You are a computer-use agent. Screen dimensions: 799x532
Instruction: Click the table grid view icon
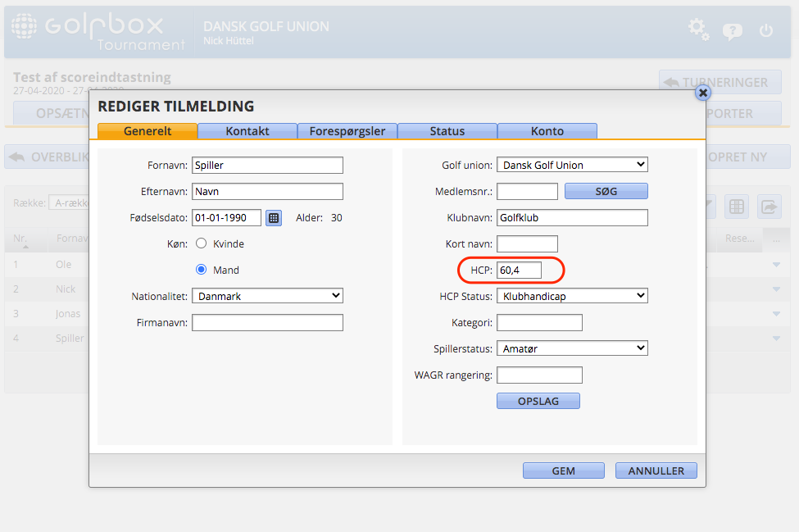(x=737, y=207)
